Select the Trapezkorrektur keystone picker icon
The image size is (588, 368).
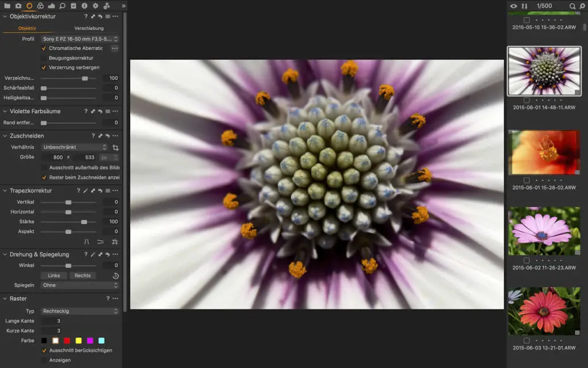(86, 191)
